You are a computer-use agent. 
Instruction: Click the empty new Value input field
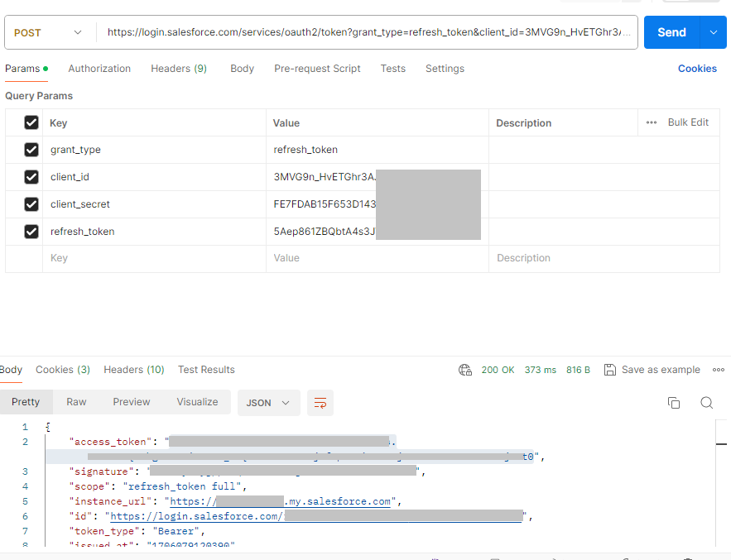tap(378, 258)
